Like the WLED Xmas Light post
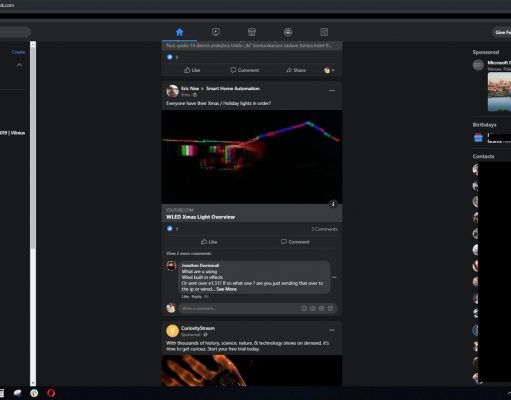Screen dimensions: 511x400 click(209, 242)
